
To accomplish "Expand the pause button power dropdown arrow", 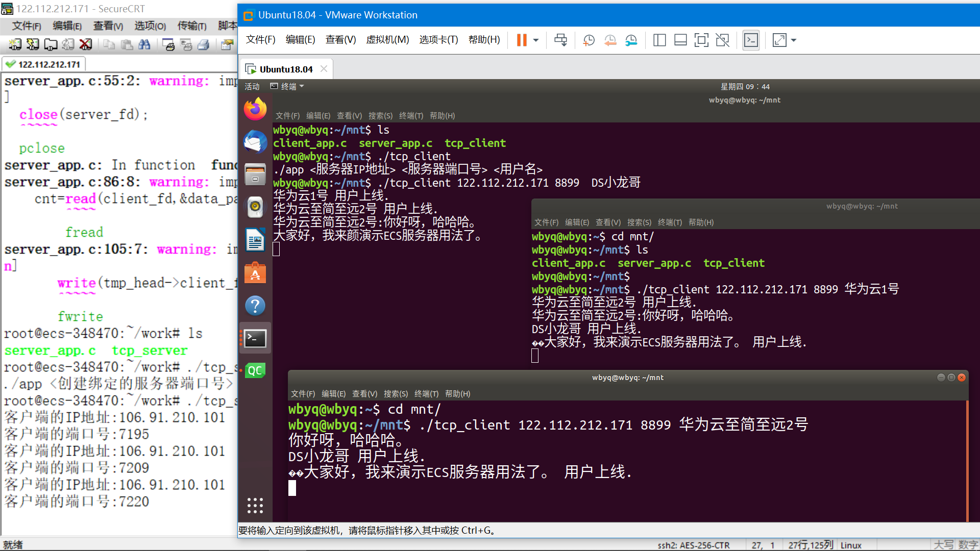I will [x=536, y=40].
